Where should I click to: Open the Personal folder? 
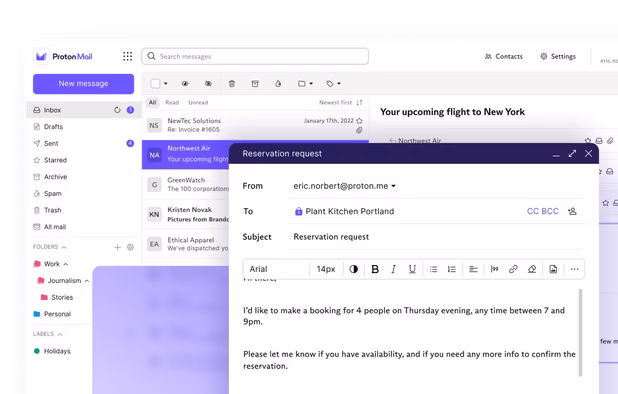click(x=52, y=314)
